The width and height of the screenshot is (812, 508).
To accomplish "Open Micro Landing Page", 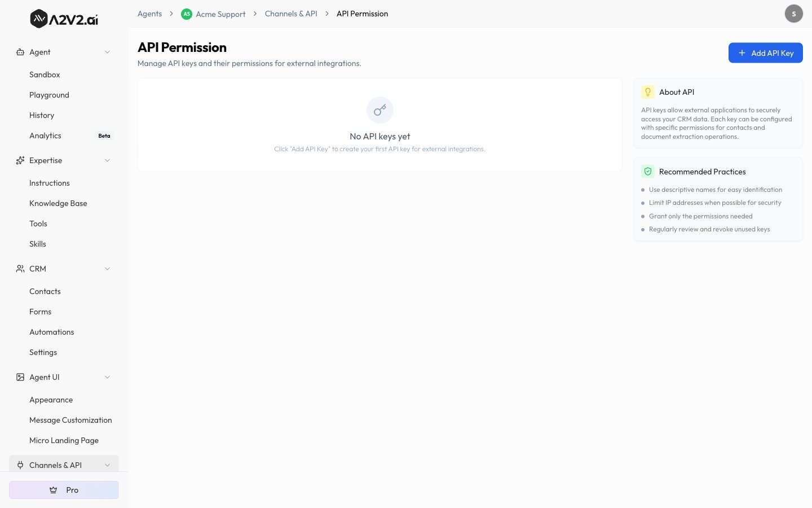I will tap(64, 440).
